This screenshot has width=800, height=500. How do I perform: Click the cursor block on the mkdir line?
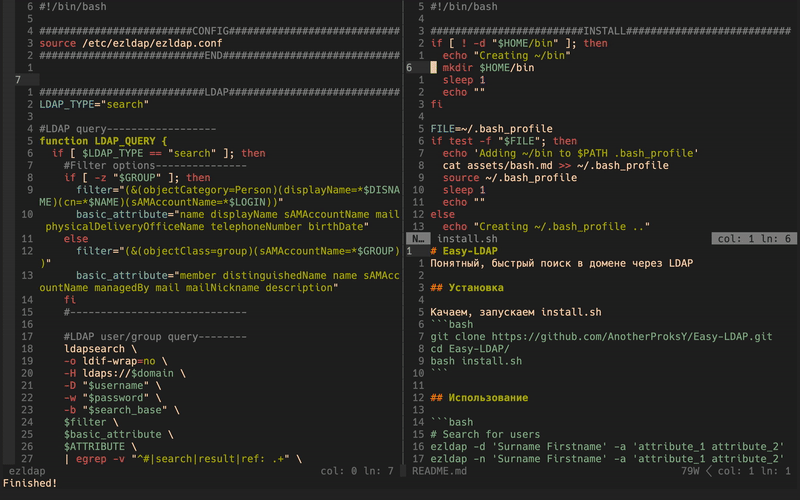point(433,68)
